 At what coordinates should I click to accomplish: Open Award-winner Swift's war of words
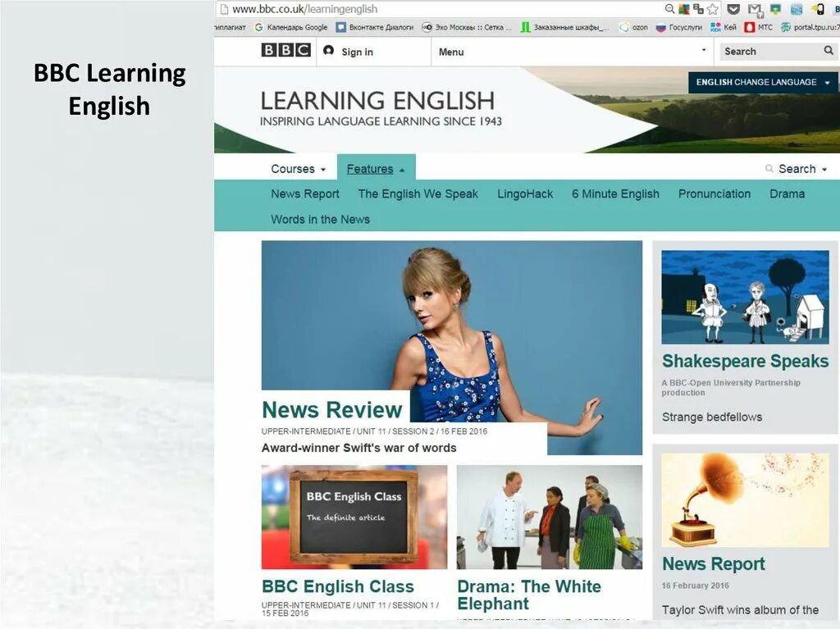click(x=359, y=448)
